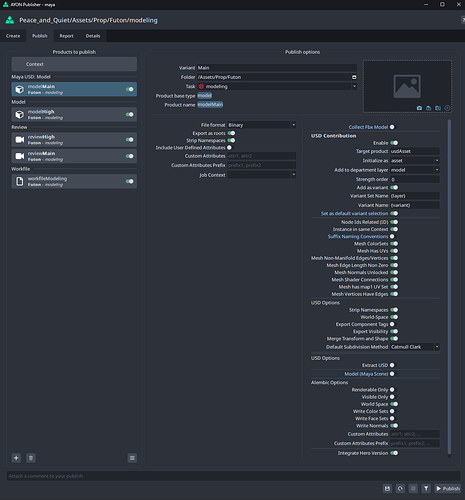Toggle Mesh Has UVs validator

tap(394, 251)
